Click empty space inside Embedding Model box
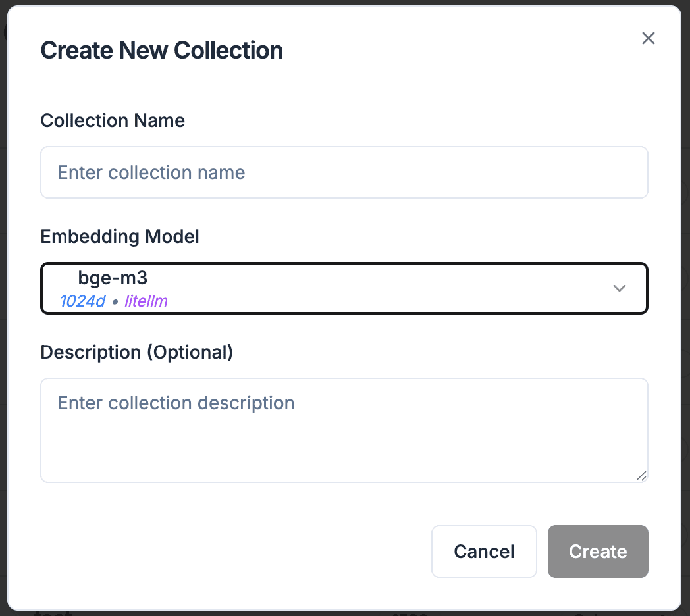Screen dimensions: 690x616 (395, 288)
